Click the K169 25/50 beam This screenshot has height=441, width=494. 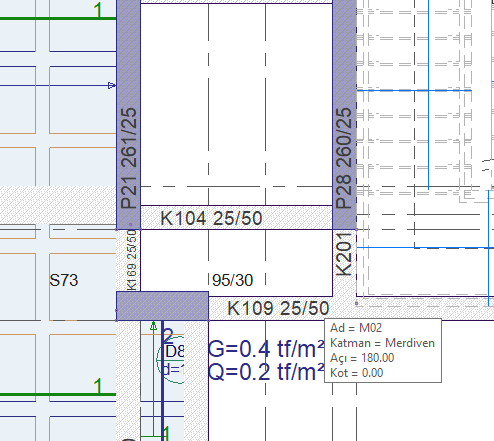pos(128,260)
